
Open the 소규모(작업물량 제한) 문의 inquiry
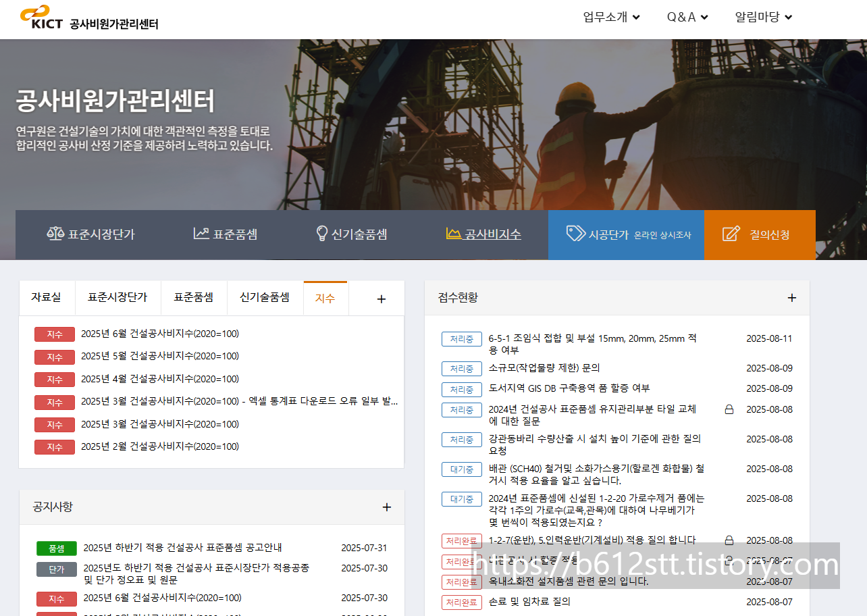(544, 368)
